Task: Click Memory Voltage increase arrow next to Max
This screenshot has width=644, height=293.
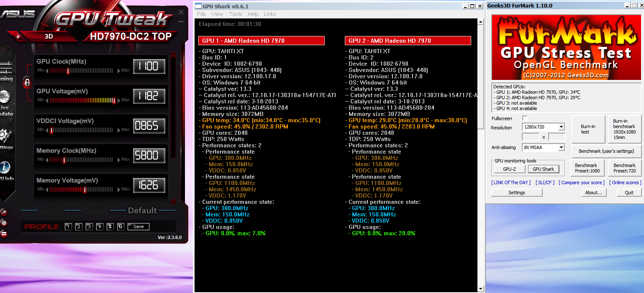Action: [119, 190]
